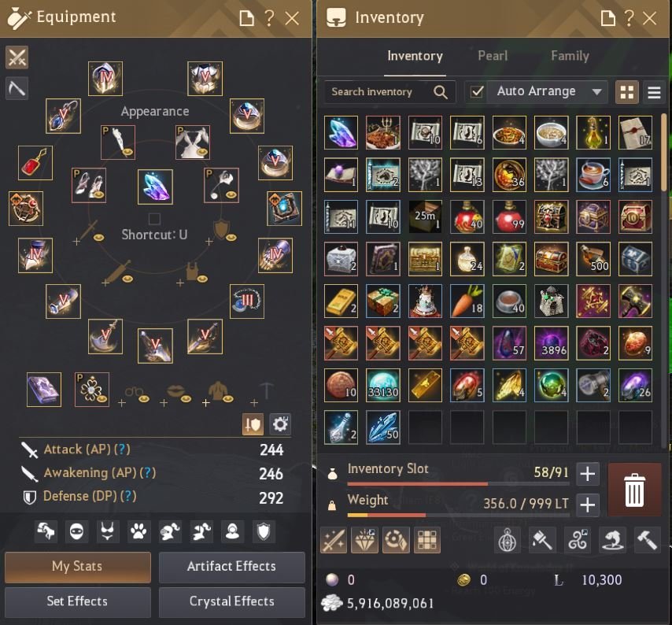Switch to the Pearl tab
This screenshot has width=672, height=625.
[493, 56]
